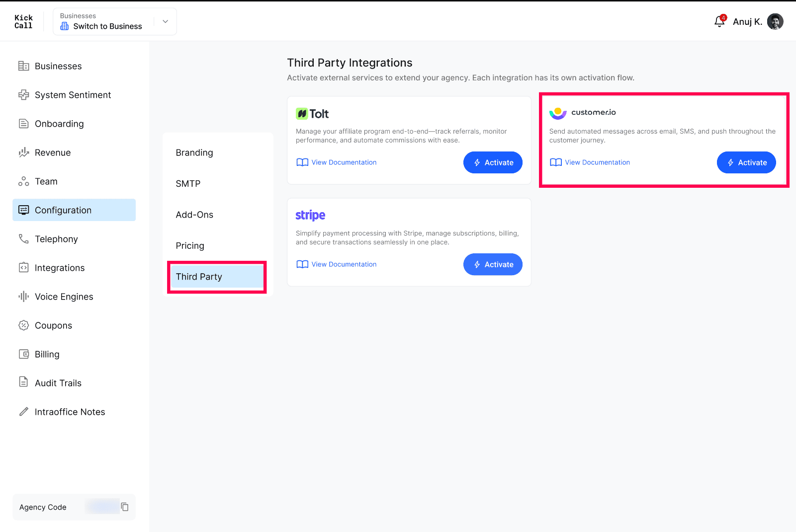Open the user profile avatar
Image resolution: width=796 pixels, height=532 pixels.
775,21
